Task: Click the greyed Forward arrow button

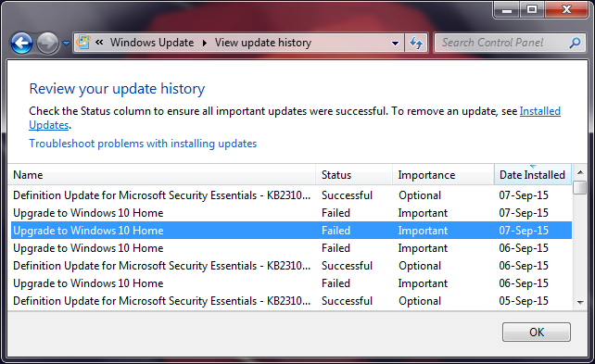Action: coord(47,43)
